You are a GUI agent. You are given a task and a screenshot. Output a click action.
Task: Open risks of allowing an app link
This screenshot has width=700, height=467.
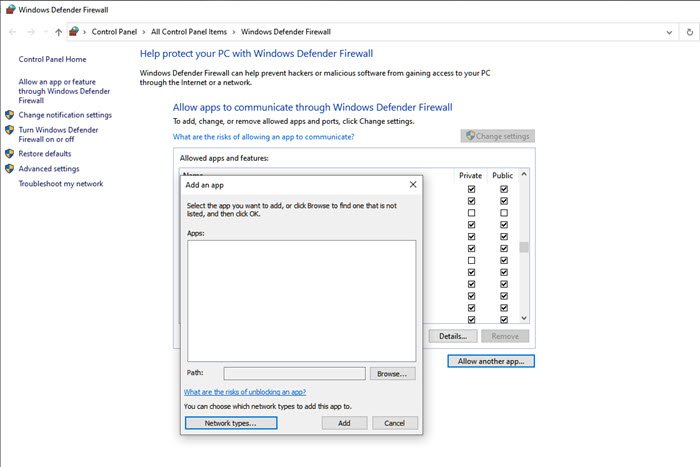point(263,137)
